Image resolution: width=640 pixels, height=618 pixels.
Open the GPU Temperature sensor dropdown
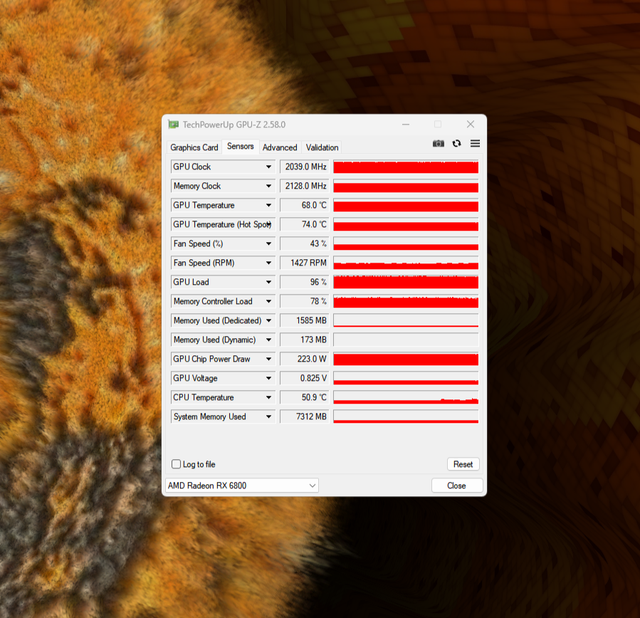coord(269,205)
